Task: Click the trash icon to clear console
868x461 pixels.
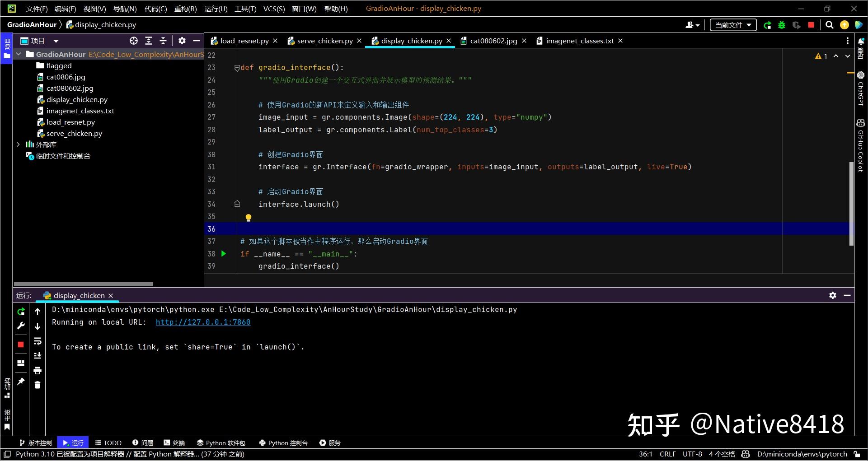Action: point(38,385)
